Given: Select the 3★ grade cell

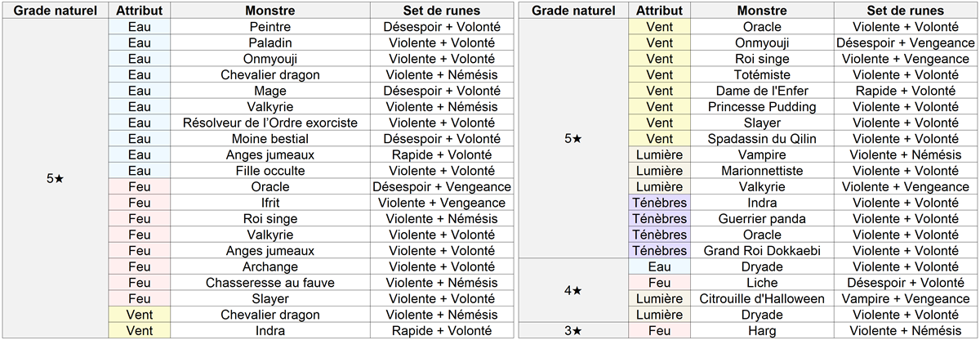Looking at the screenshot, I should click(573, 330).
